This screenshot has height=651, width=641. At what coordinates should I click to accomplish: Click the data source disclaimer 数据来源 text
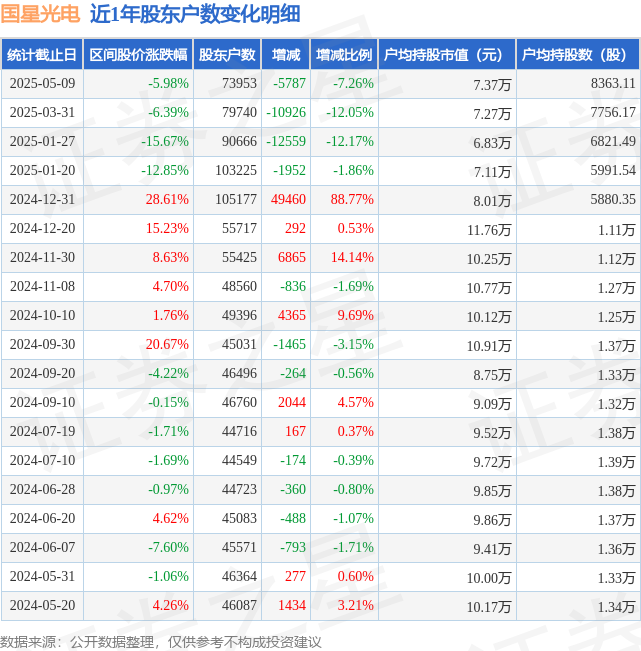tap(161, 642)
